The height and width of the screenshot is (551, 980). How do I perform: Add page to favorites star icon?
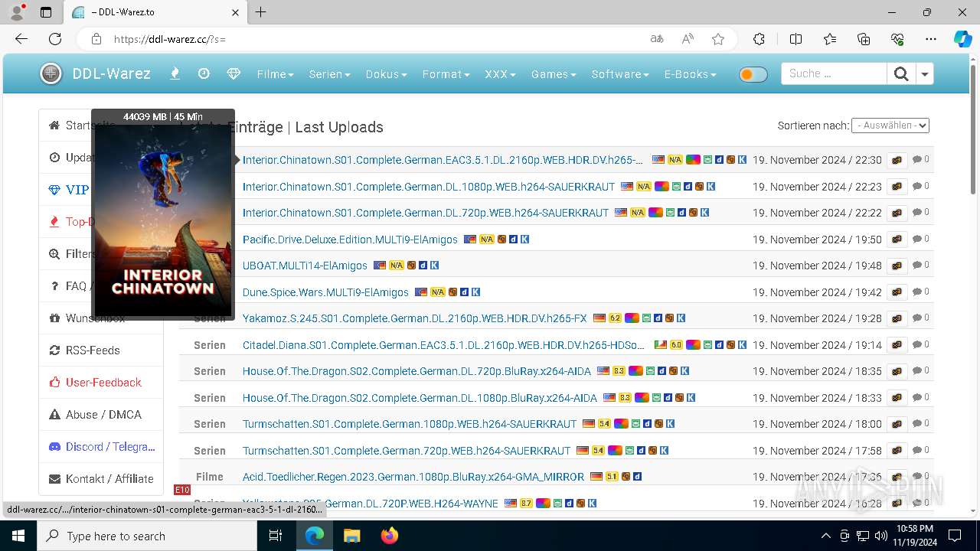717,39
